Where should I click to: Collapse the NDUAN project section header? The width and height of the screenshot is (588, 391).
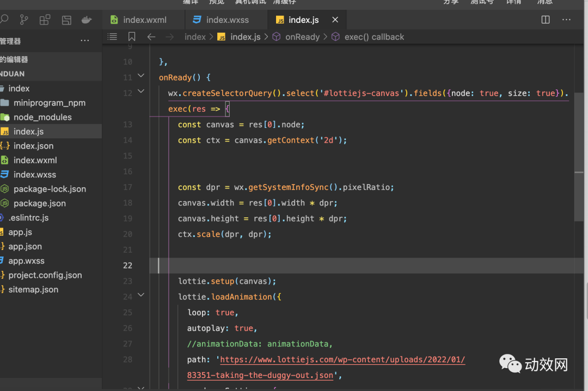pos(51,74)
